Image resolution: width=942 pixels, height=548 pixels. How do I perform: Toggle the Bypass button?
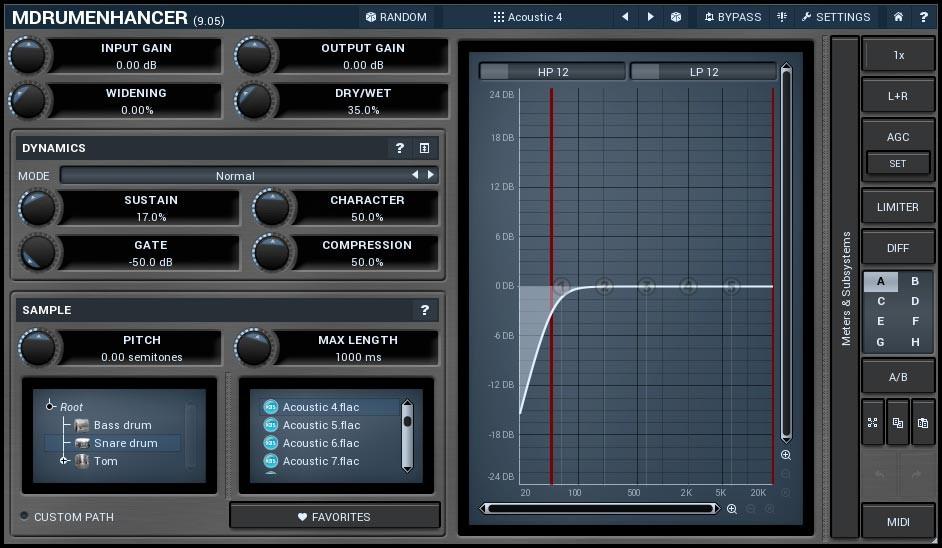[732, 17]
